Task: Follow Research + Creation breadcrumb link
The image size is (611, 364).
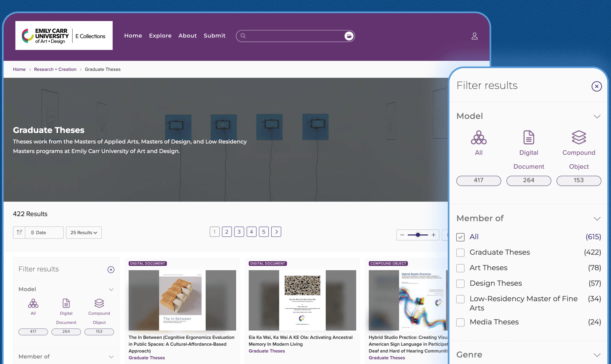Action: tap(55, 69)
